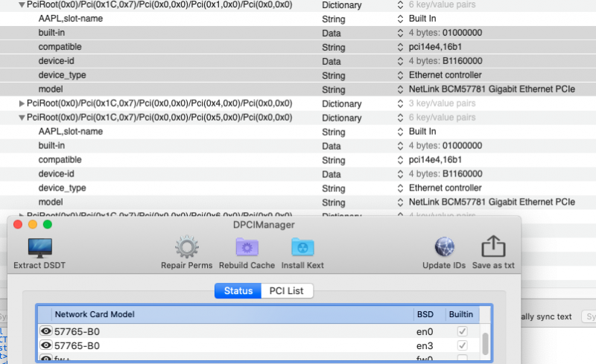Select the model key under Pci(0x1,0x0)
This screenshot has width=596, height=364.
pos(51,89)
